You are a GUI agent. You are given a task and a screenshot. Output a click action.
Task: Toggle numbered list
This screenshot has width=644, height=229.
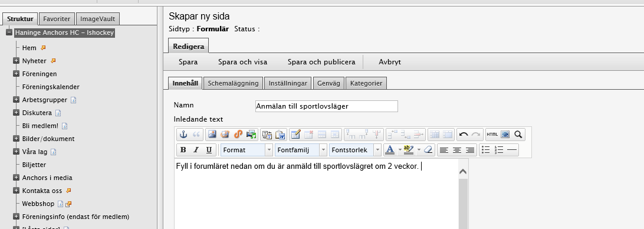coord(498,150)
